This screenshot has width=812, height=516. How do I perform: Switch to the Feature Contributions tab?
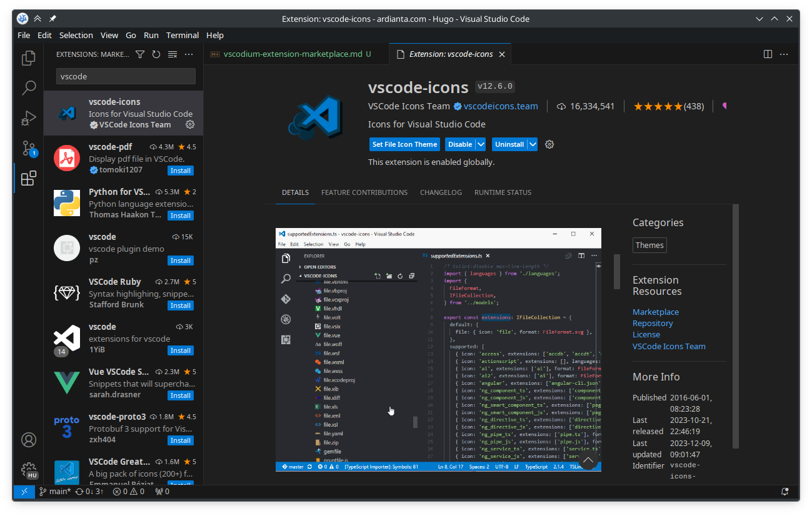click(364, 192)
